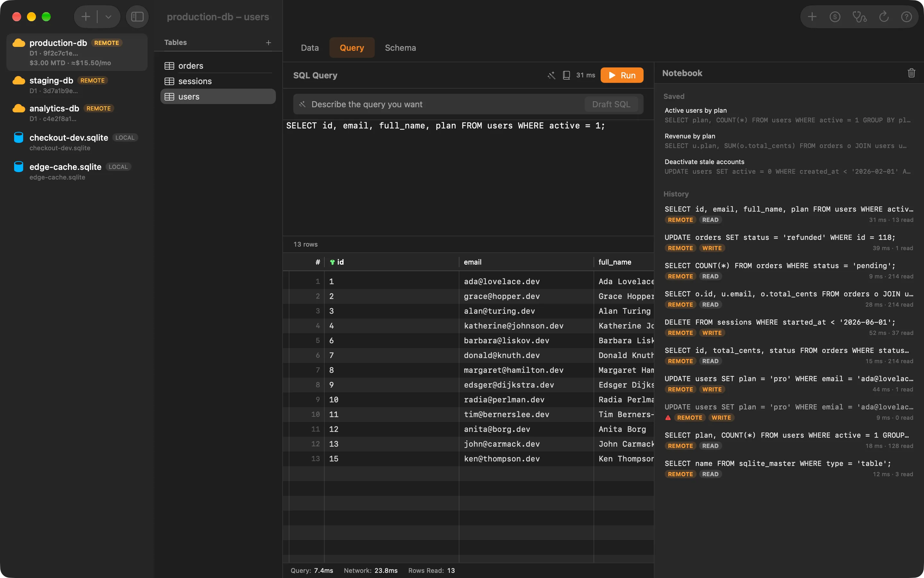This screenshot has width=924, height=578.
Task: Select the analytics-db connection
Action: 77,113
